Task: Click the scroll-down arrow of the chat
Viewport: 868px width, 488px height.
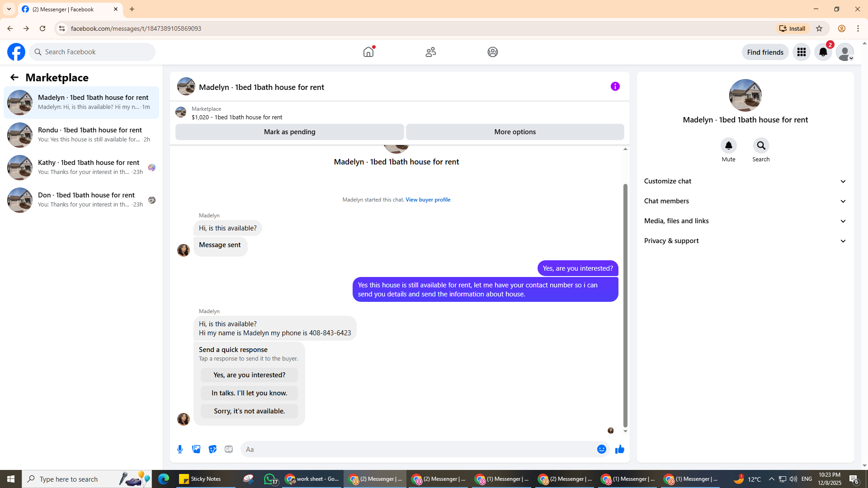Action: coord(626,432)
